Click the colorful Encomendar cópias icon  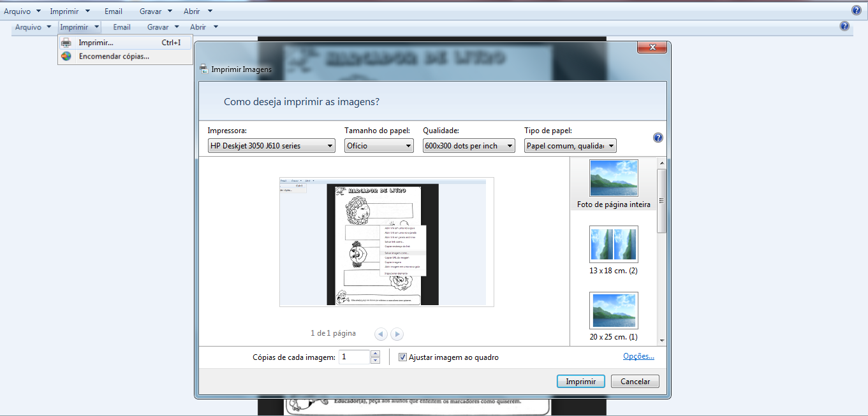(x=66, y=56)
